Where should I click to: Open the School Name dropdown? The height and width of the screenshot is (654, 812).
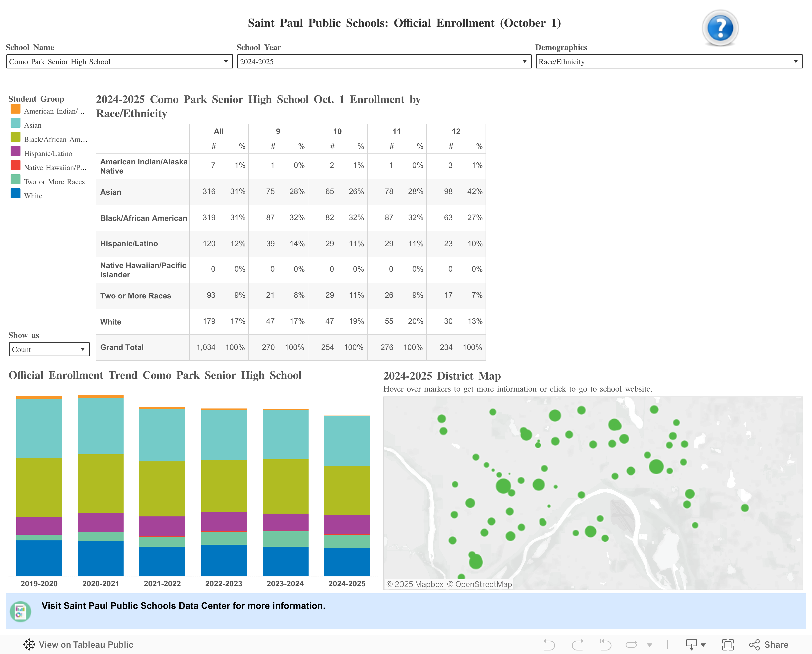[226, 61]
